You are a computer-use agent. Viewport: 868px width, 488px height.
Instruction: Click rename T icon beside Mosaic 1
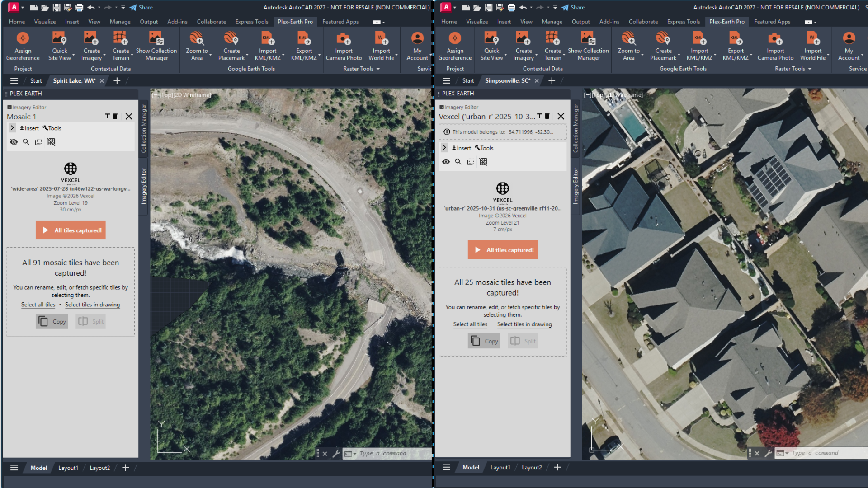point(107,116)
